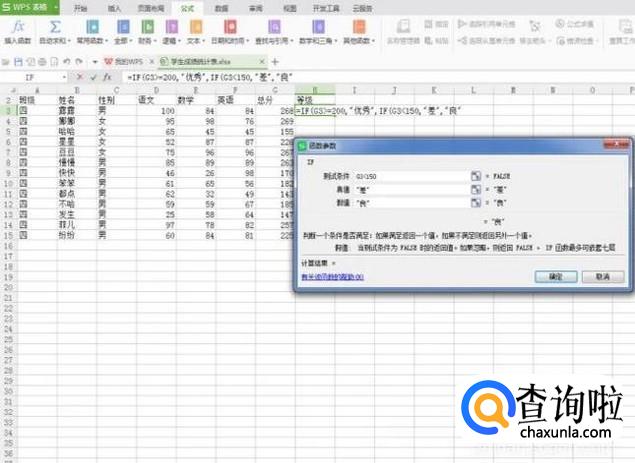The image size is (635, 463).
Task: Cancel formula entry with the X icon
Action: click(80, 77)
